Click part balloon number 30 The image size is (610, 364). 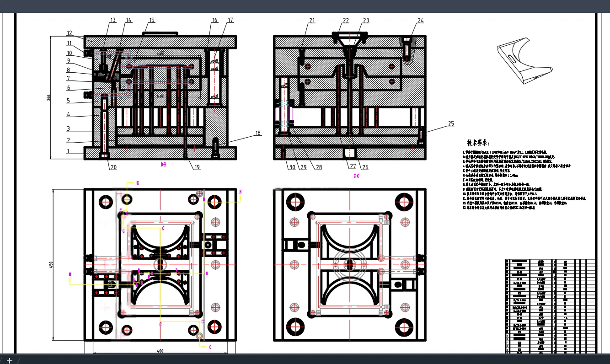point(292,167)
